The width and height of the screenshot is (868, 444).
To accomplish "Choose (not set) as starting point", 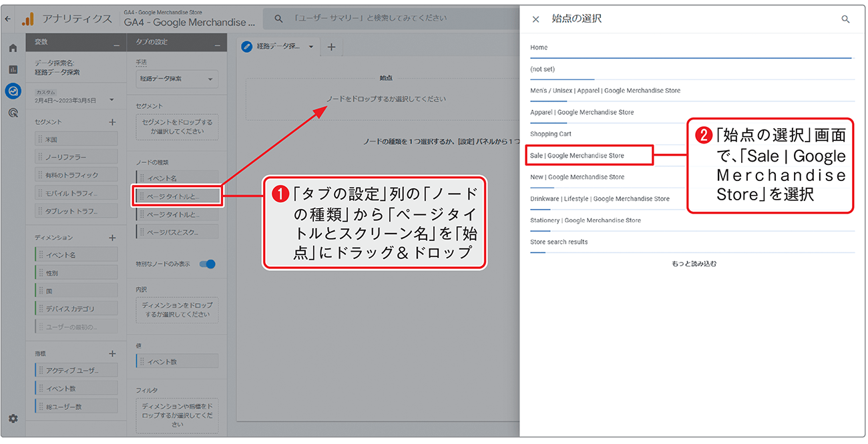I will click(692, 69).
